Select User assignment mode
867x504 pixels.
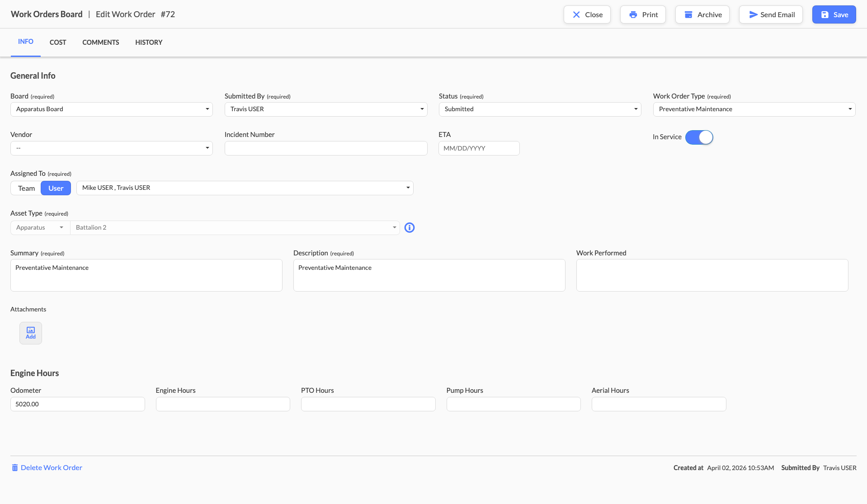[x=56, y=188]
